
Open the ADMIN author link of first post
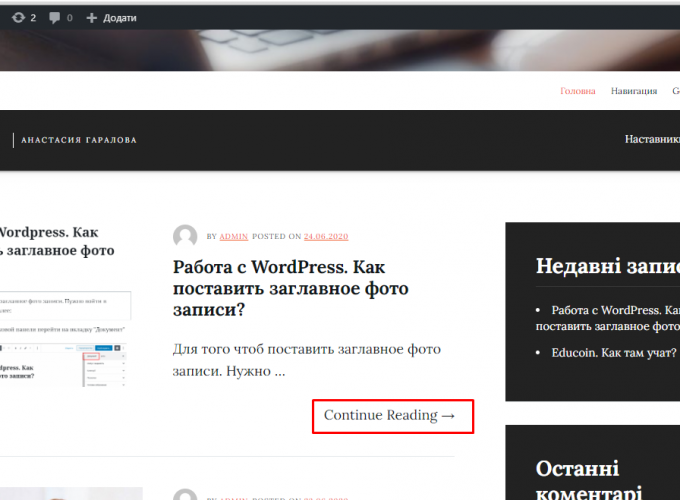[x=233, y=236]
